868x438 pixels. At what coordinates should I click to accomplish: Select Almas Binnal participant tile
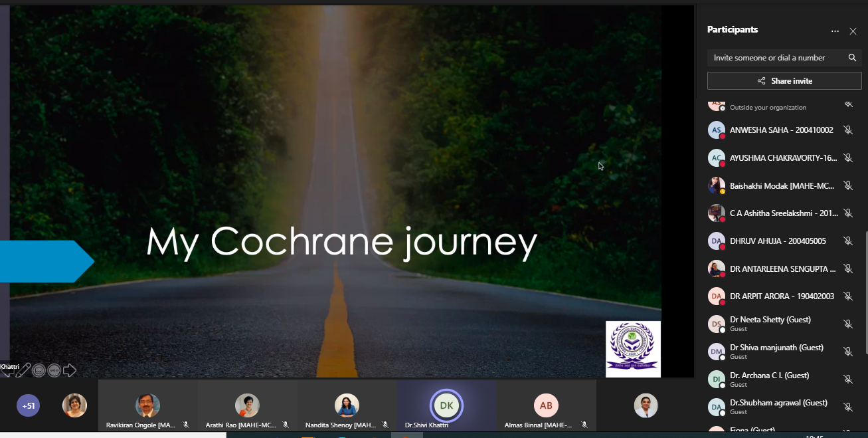[546, 407]
